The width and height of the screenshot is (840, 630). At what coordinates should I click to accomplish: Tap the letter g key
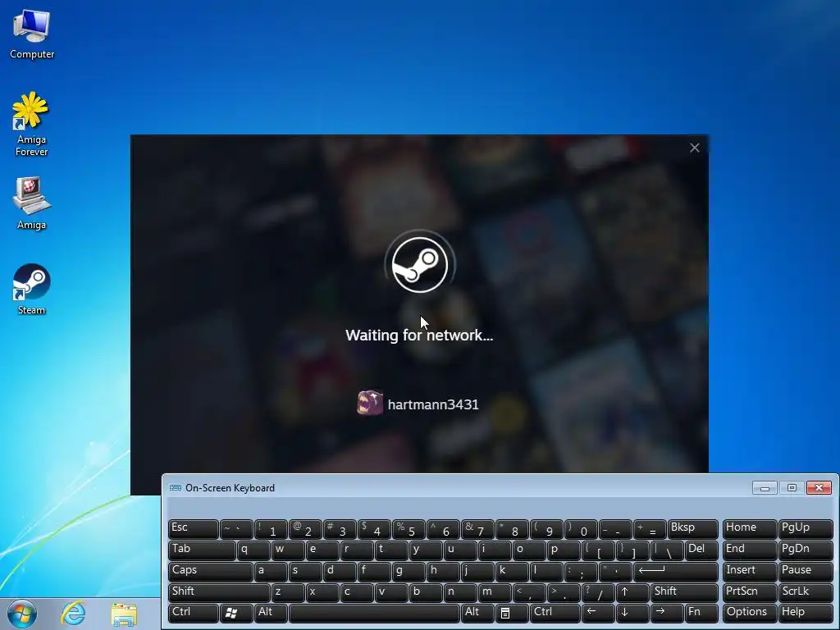point(409,572)
